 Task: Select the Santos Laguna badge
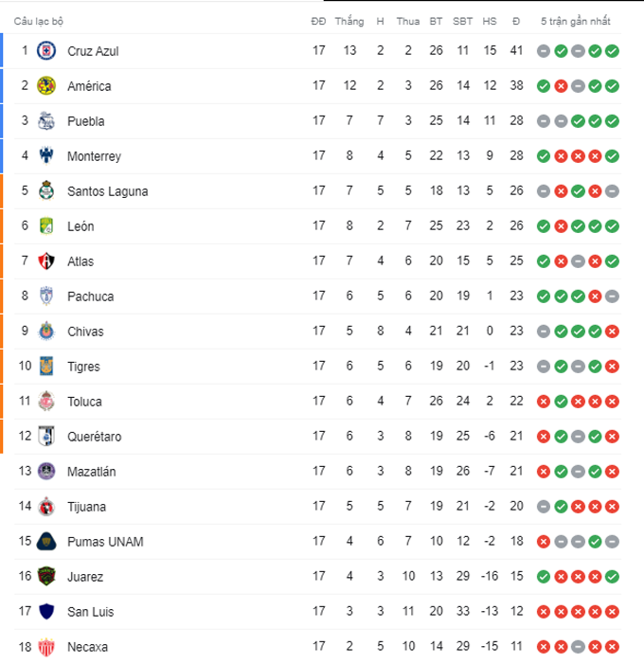tap(46, 191)
